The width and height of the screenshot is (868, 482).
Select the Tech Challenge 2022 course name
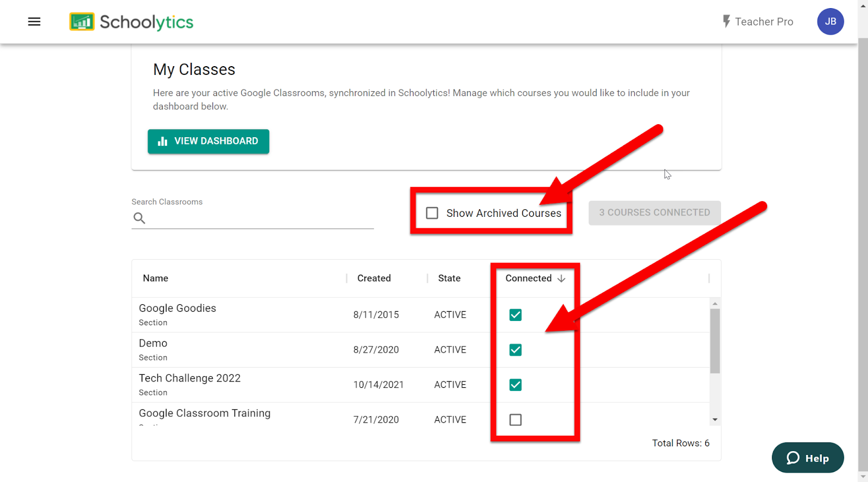[x=190, y=378]
